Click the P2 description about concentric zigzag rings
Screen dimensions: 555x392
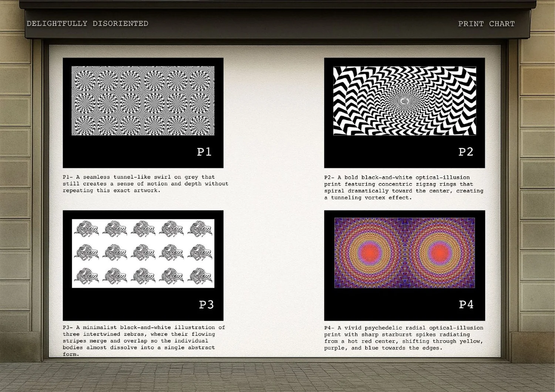tap(404, 187)
